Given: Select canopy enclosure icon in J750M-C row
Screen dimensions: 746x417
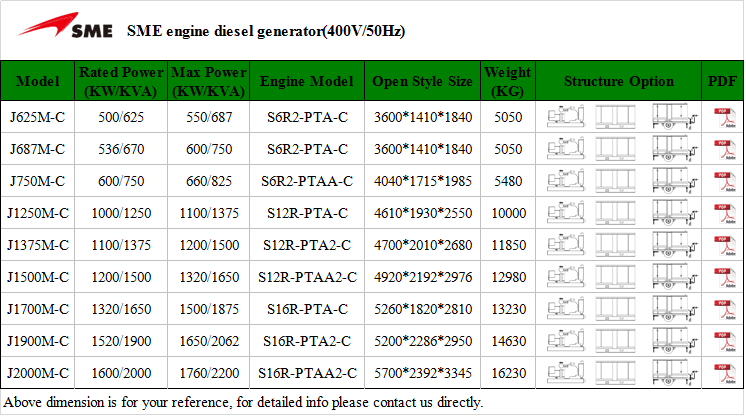Looking at the screenshot, I should (x=615, y=181).
